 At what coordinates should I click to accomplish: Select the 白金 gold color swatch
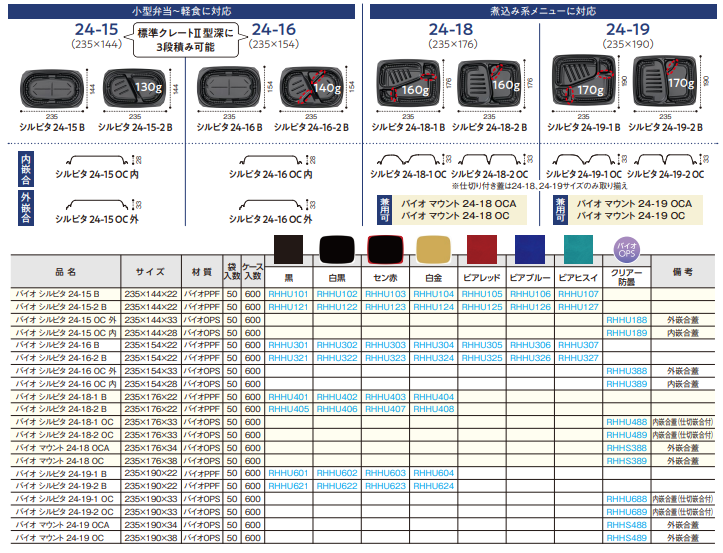click(x=436, y=250)
